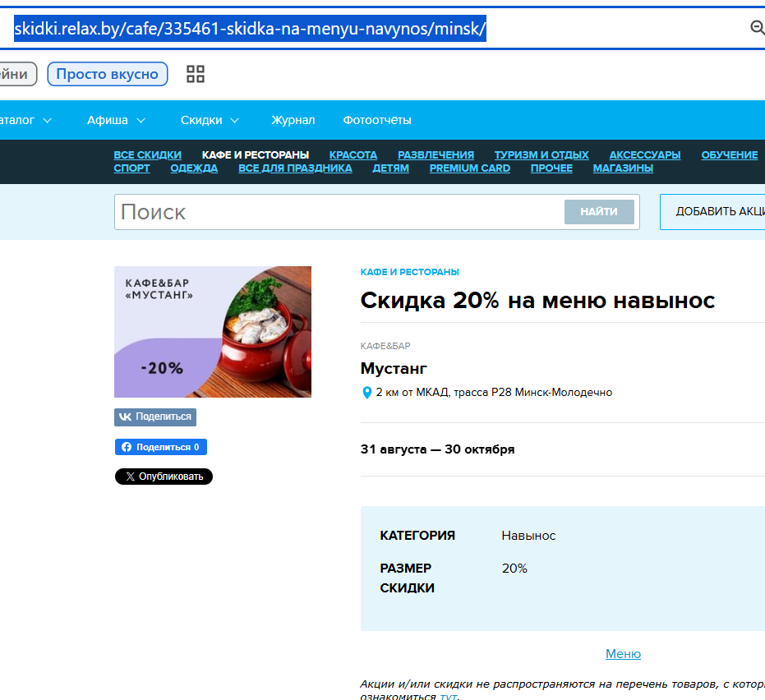Image resolution: width=765 pixels, height=700 pixels.
Task: Open the Мустанг promo image thumbnail
Action: (x=213, y=332)
